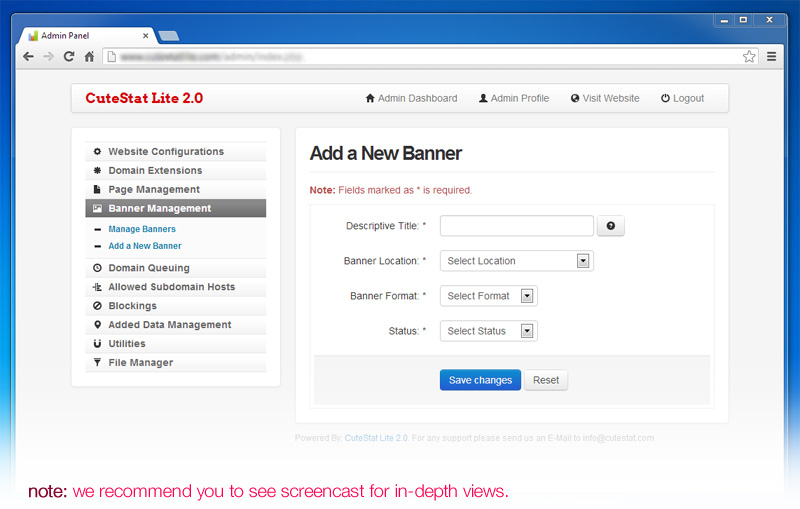Click Logout in top navigation
The image size is (800, 509).
point(683,98)
